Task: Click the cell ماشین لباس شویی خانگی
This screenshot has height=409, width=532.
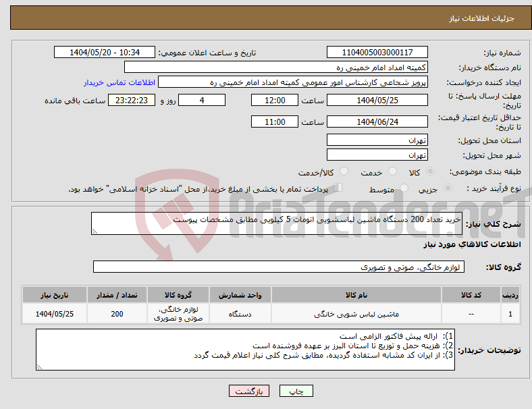Action: tap(356, 314)
